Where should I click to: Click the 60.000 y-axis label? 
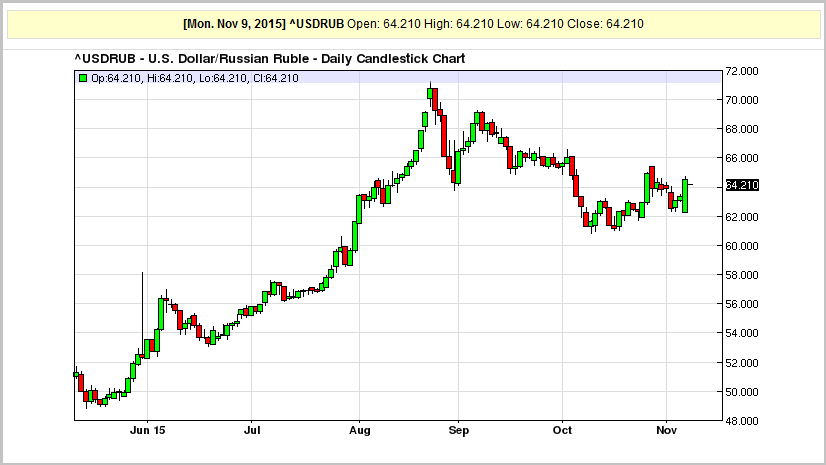(742, 246)
